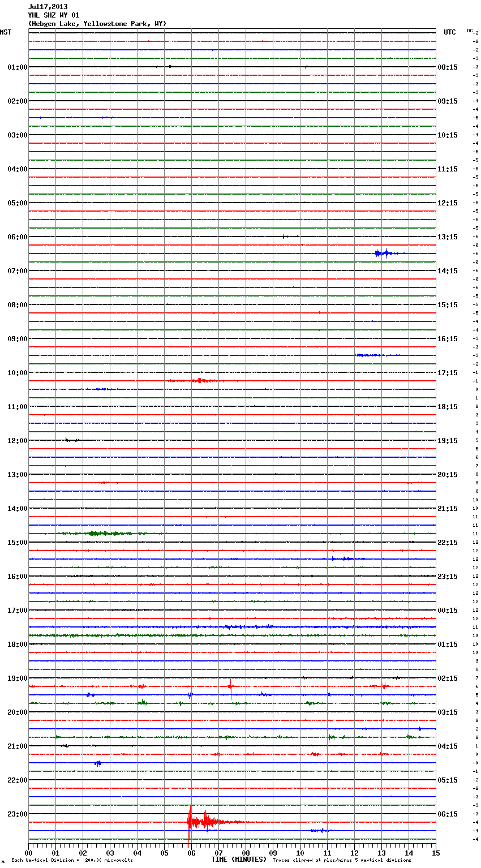Select the 05:00 MST row label
This screenshot has width=481, height=868.
18,203
